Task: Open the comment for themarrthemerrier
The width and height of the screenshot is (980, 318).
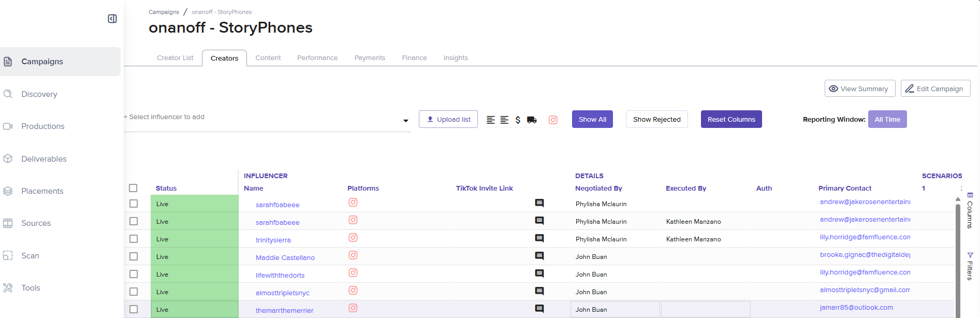Action: click(x=539, y=309)
